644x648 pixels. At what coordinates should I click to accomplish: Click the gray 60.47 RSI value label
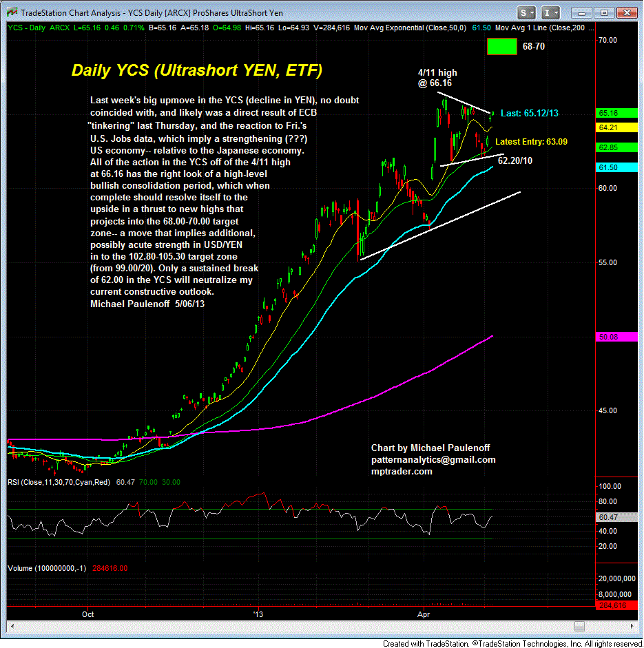tap(616, 517)
